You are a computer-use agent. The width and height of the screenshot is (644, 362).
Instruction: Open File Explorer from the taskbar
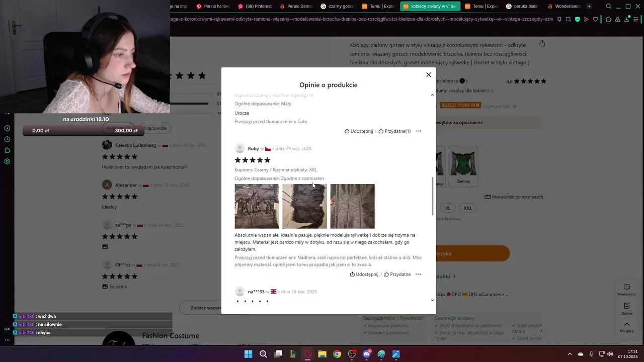click(322, 354)
